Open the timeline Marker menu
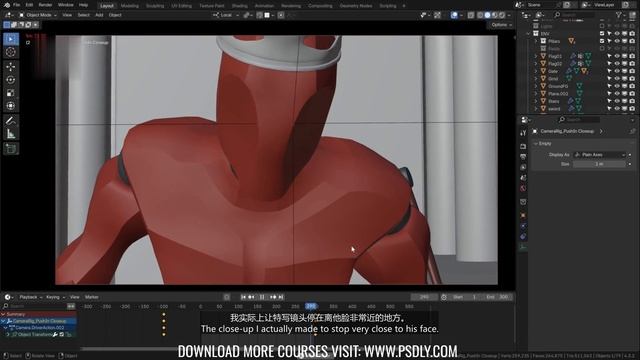This screenshot has width=640, height=360. coord(92,297)
